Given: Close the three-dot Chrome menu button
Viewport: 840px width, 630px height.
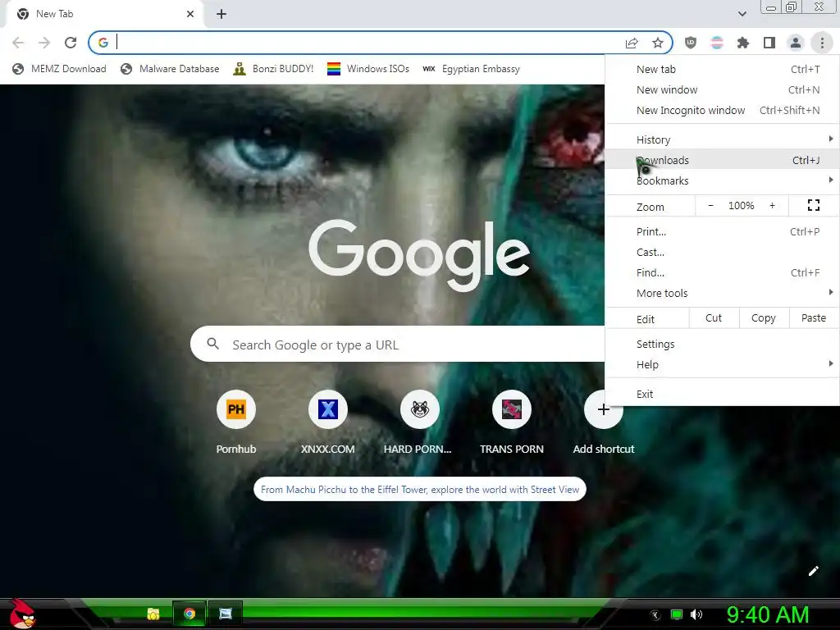Looking at the screenshot, I should [x=822, y=43].
